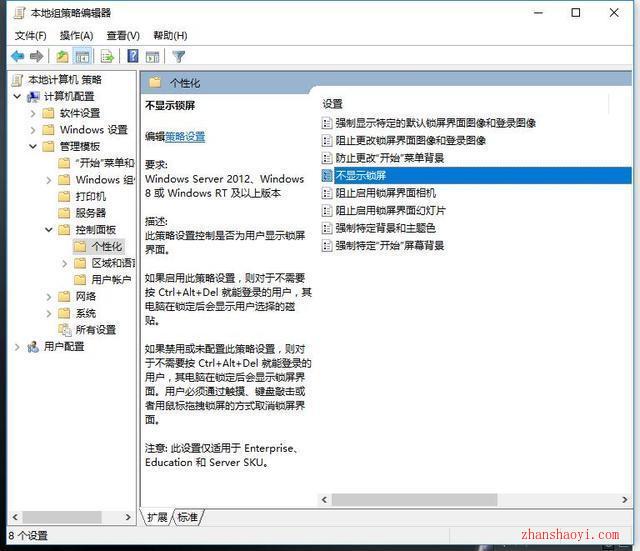
Task: Expand the 系统 node
Action: coord(49,313)
